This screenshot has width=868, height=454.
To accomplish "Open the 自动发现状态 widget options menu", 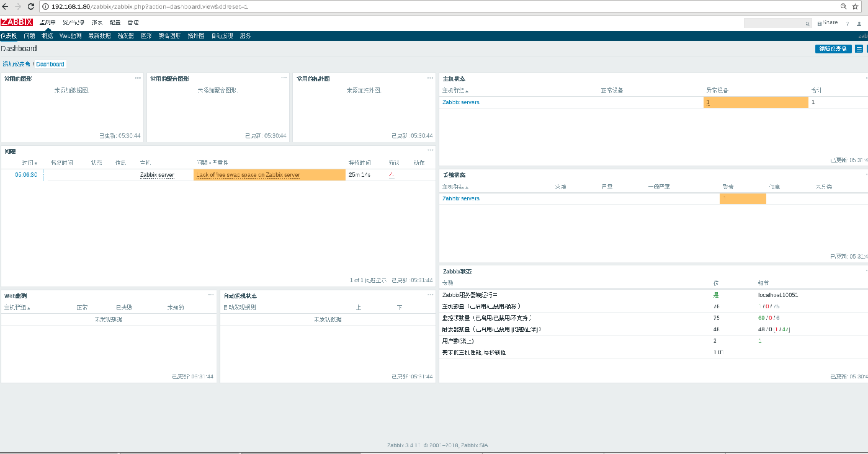I will click(430, 295).
